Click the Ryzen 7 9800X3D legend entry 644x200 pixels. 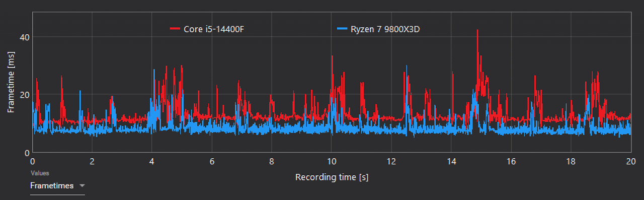(378, 29)
